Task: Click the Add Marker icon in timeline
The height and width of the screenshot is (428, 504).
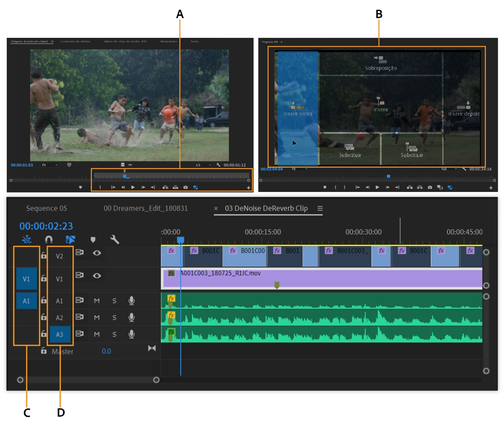Action: point(93,239)
